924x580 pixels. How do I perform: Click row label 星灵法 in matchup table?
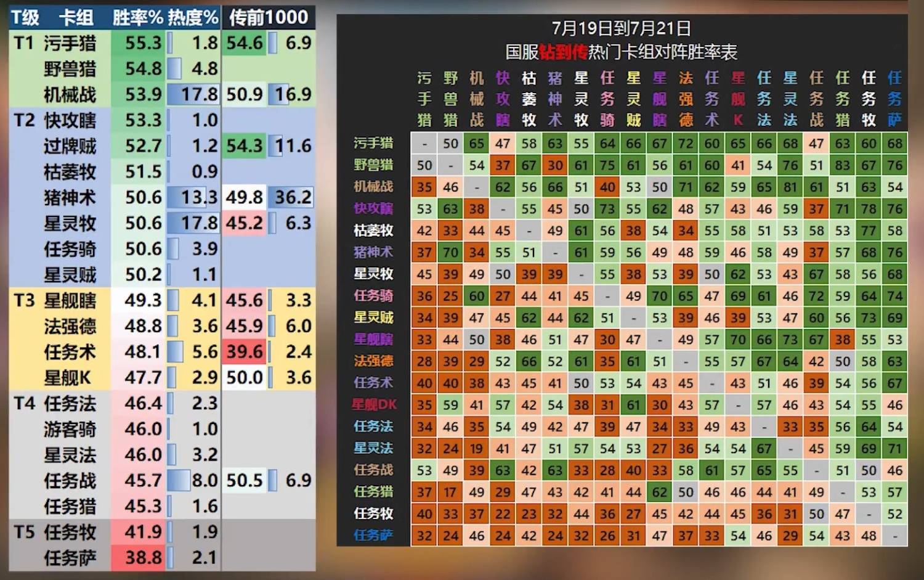tap(373, 448)
